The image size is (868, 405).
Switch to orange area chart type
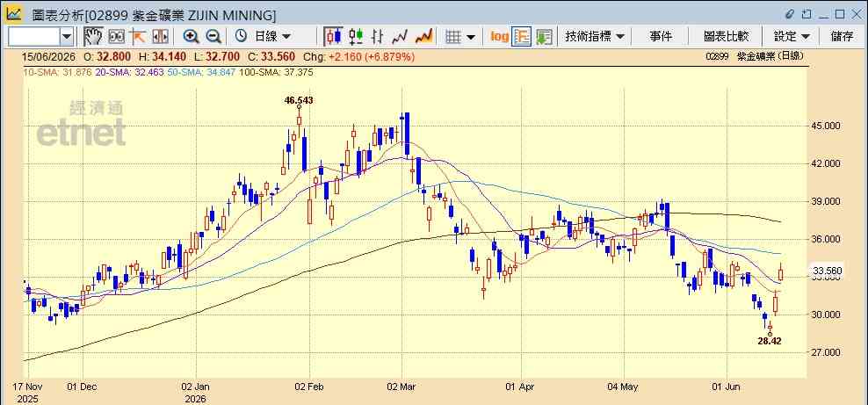coord(423,37)
